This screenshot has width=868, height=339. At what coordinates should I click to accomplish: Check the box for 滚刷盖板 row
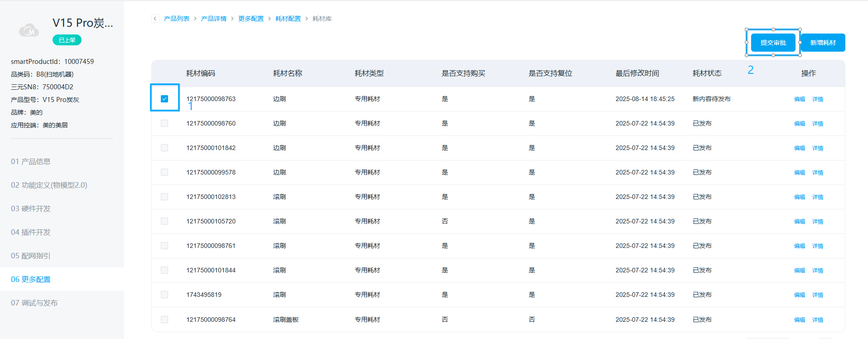[x=164, y=320]
